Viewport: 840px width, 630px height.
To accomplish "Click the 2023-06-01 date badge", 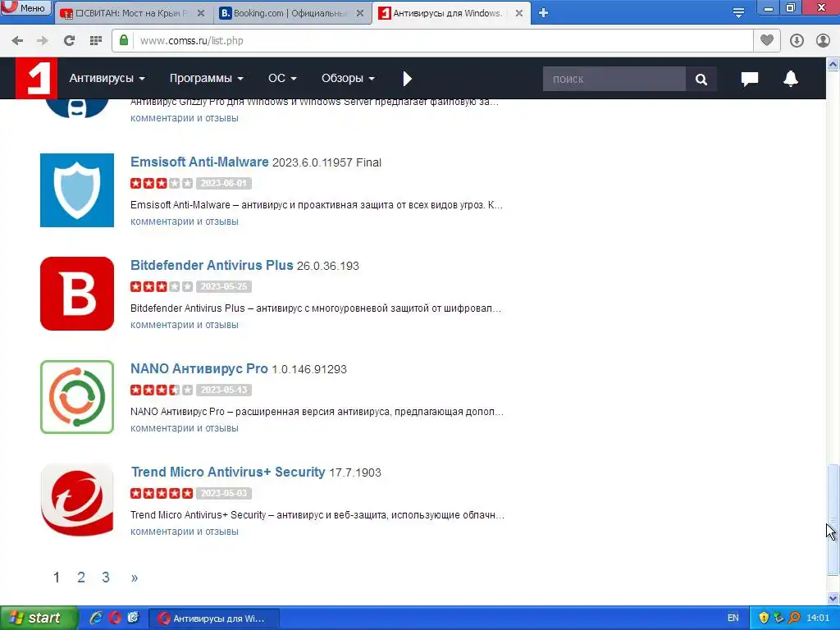I will pyautogui.click(x=224, y=183).
